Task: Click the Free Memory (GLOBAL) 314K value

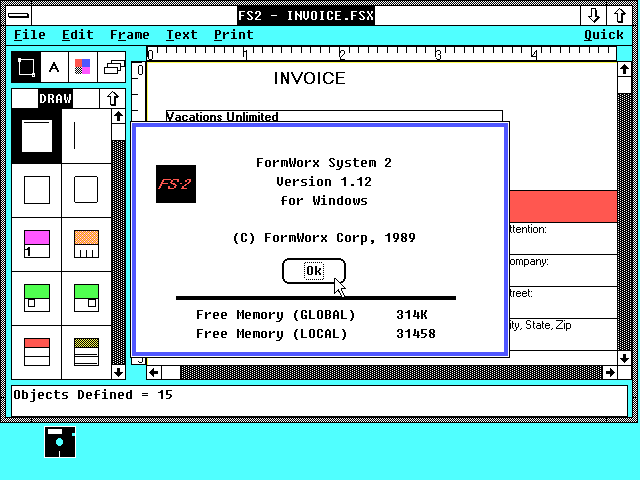Action: point(411,315)
